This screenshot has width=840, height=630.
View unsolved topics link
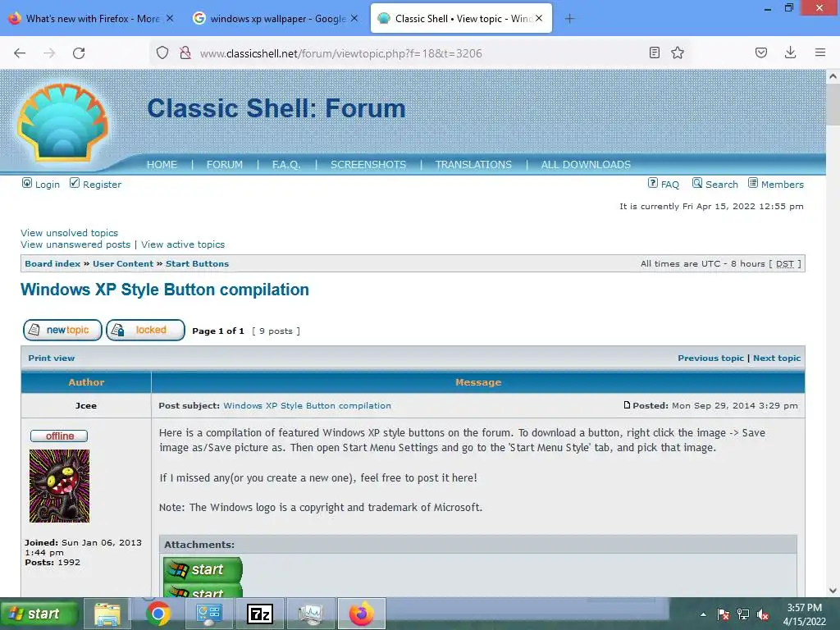pos(69,233)
